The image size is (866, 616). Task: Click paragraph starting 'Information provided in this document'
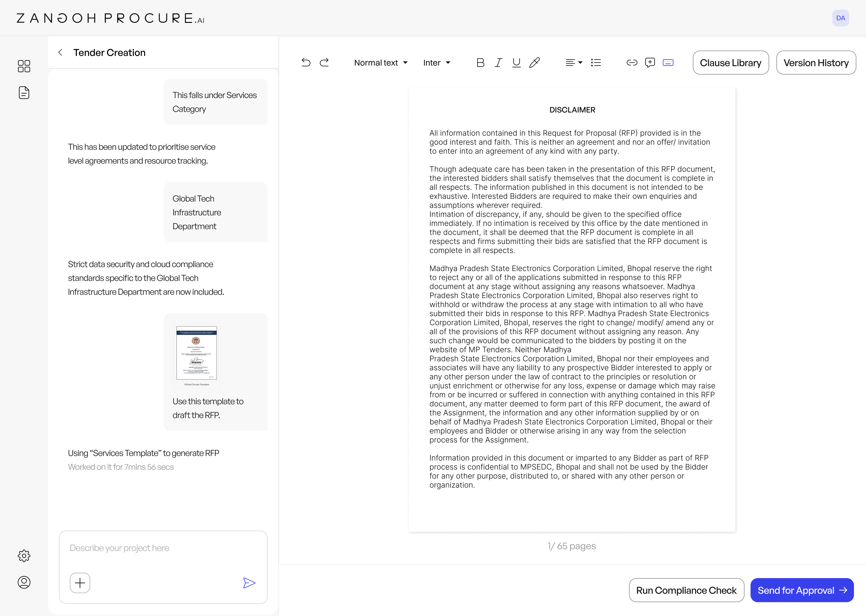coord(569,472)
